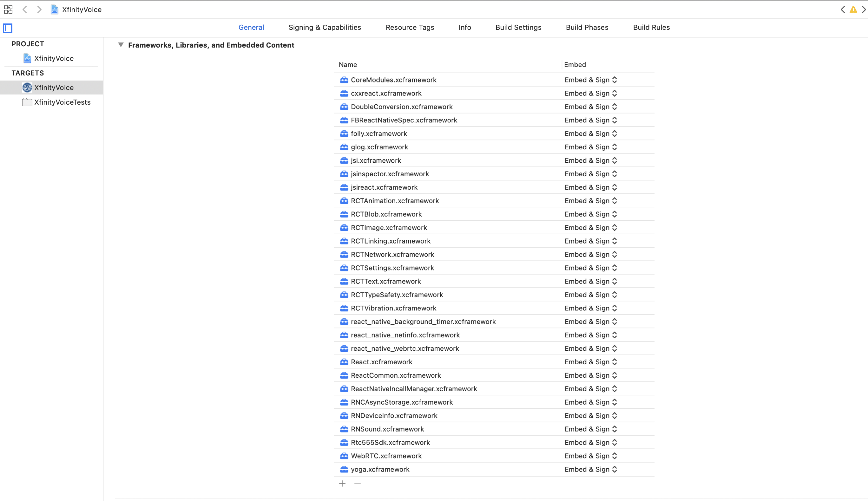Screen dimensions: 868x501
Task: Open embed dropdown for jsinspector.xcframework
Action: [x=591, y=174]
